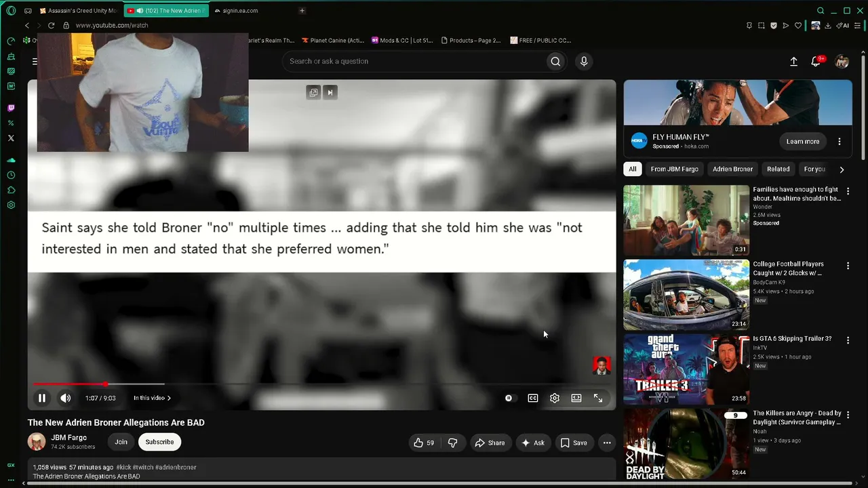Click the pinboard pin icon in address bar
The width and height of the screenshot is (868, 488).
click(749, 25)
